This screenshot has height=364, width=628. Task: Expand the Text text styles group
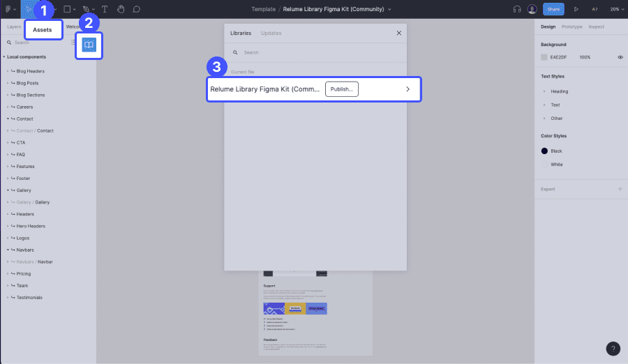click(544, 105)
